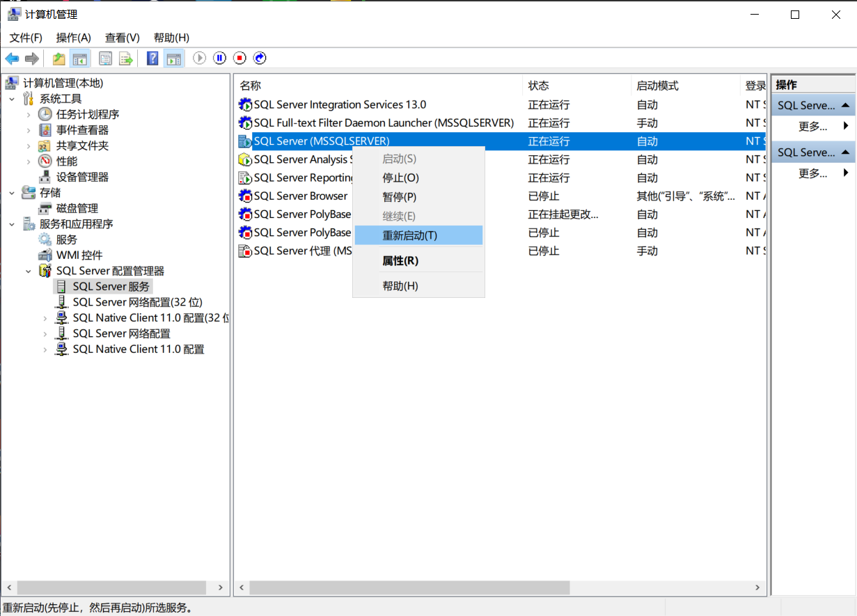Click the 正在挂起更改... status cell
857x616 pixels.
click(x=563, y=214)
